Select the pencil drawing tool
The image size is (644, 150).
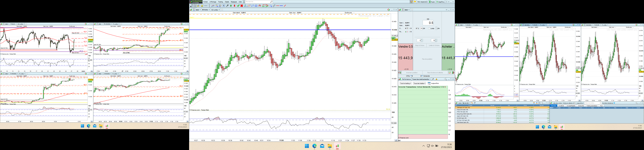click(x=191, y=6)
